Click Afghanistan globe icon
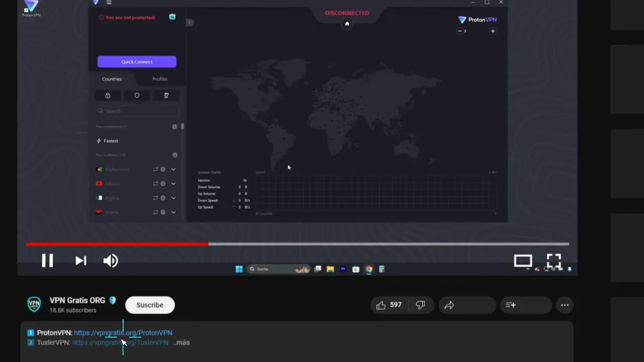 (x=163, y=169)
